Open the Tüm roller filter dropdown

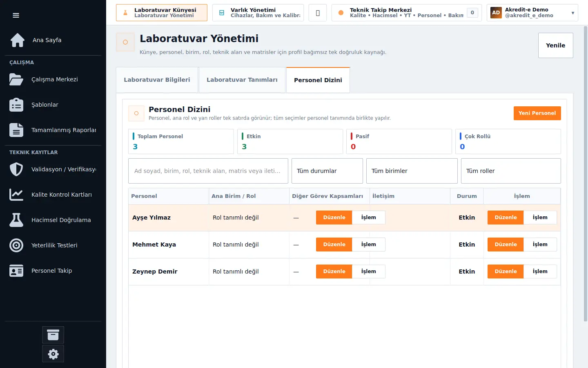(511, 171)
